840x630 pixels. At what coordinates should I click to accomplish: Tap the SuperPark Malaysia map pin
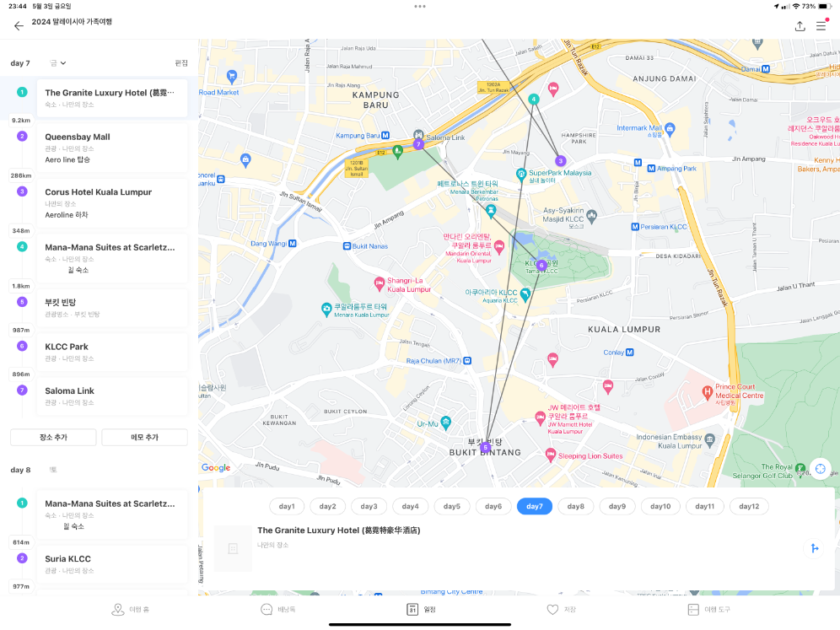521,175
